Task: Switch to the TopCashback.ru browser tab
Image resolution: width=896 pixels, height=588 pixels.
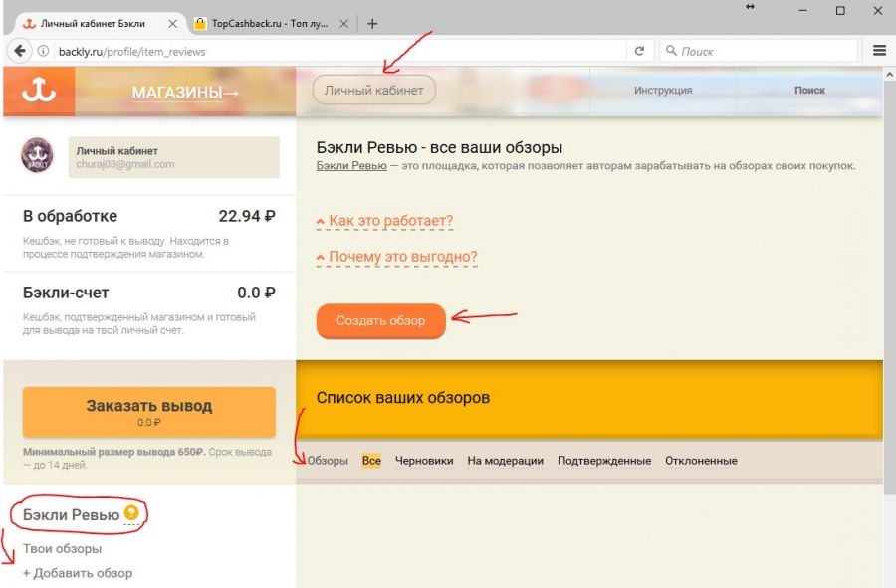Action: coord(269,24)
